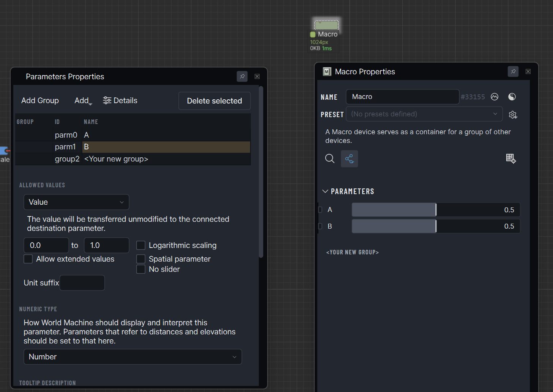Pin the Parameters Properties panel
This screenshot has width=553, height=392.
coord(242,76)
